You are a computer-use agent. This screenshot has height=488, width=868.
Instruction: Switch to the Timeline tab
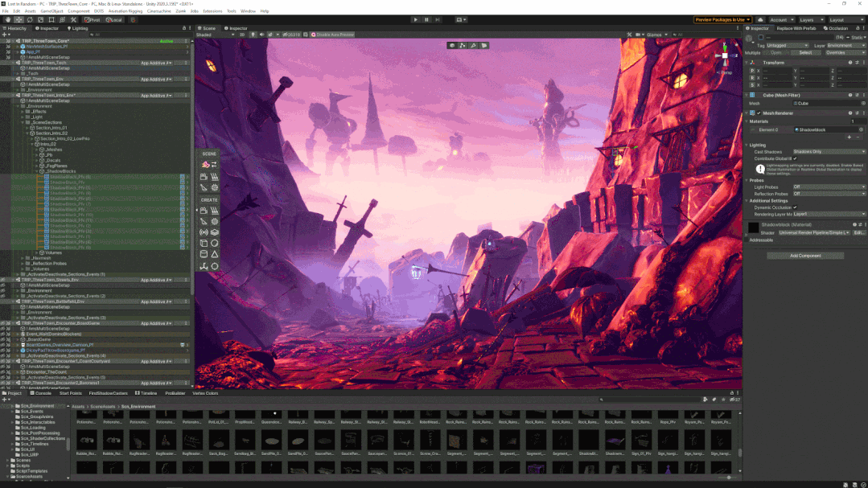pyautogui.click(x=146, y=393)
